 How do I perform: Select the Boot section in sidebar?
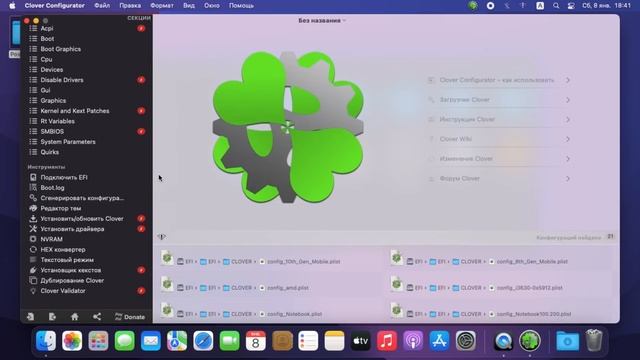point(47,39)
